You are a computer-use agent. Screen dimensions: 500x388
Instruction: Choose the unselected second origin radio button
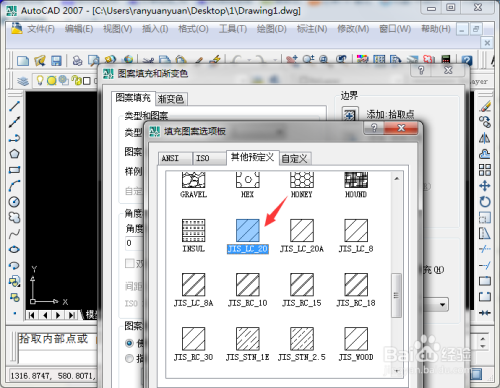pyautogui.click(x=129, y=358)
